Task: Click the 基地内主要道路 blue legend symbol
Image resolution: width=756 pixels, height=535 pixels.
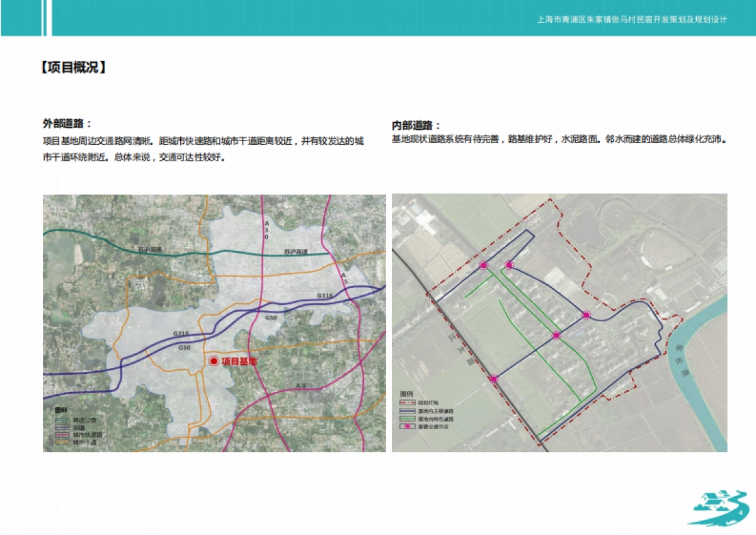Action: pos(408,411)
